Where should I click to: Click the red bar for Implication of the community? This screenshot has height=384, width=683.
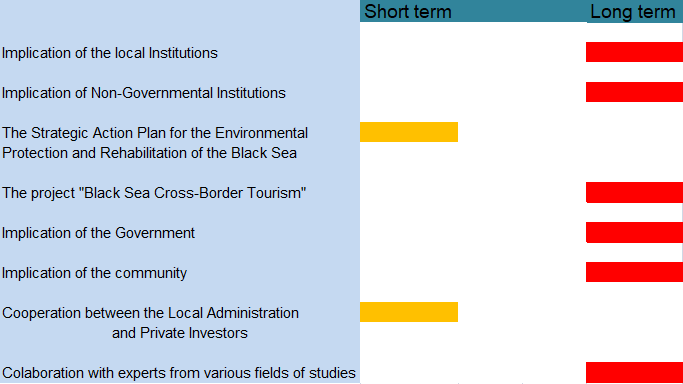click(x=634, y=272)
